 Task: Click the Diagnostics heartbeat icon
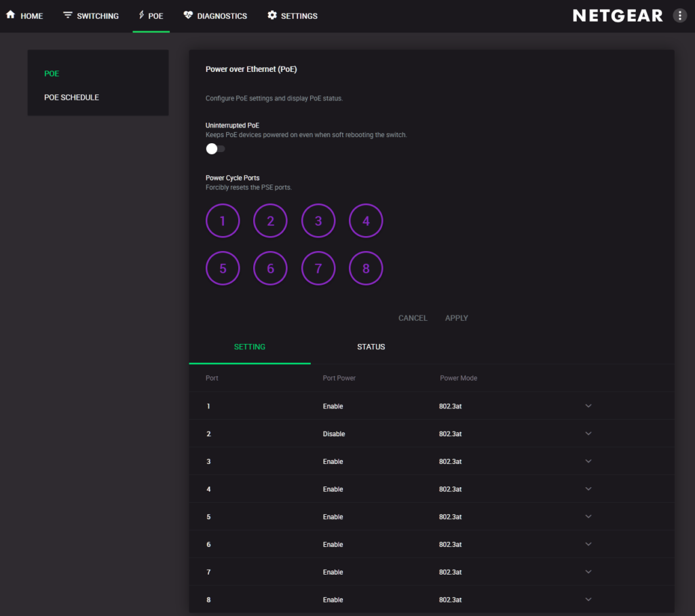pos(188,15)
